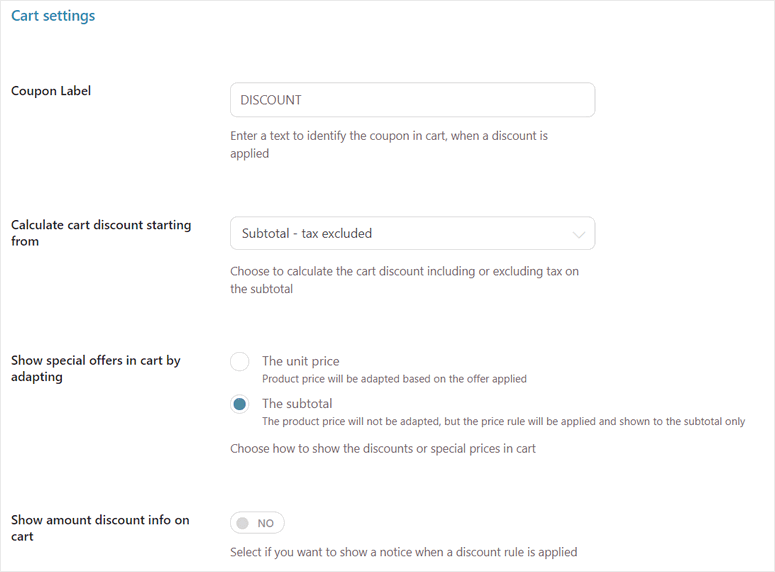The width and height of the screenshot is (775, 572).
Task: Click the 'NO' text inside the toggle
Action: pos(266,523)
